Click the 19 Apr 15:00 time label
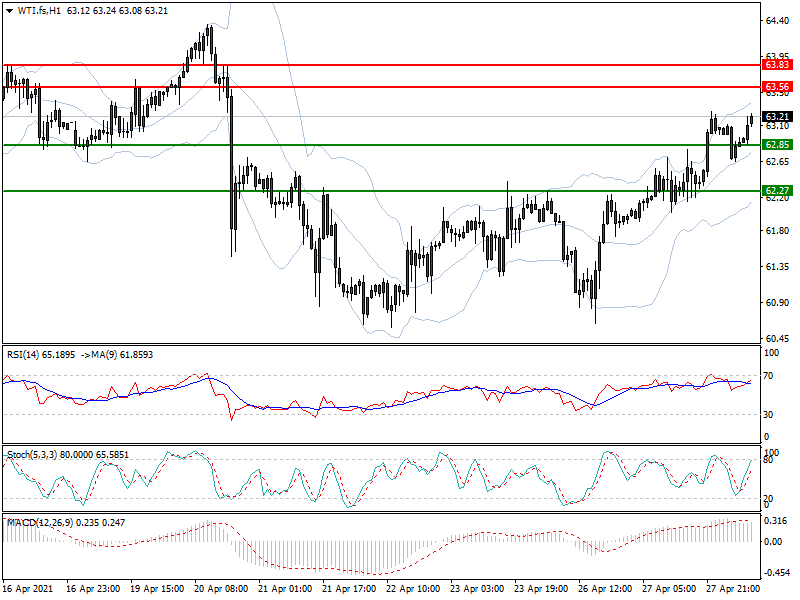This screenshot has width=800, height=600. click(x=157, y=589)
